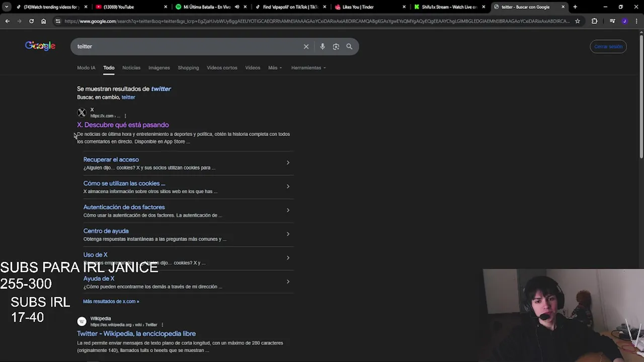Expand arrow for Centro de ayuda
The image size is (644, 362).
coord(288,234)
